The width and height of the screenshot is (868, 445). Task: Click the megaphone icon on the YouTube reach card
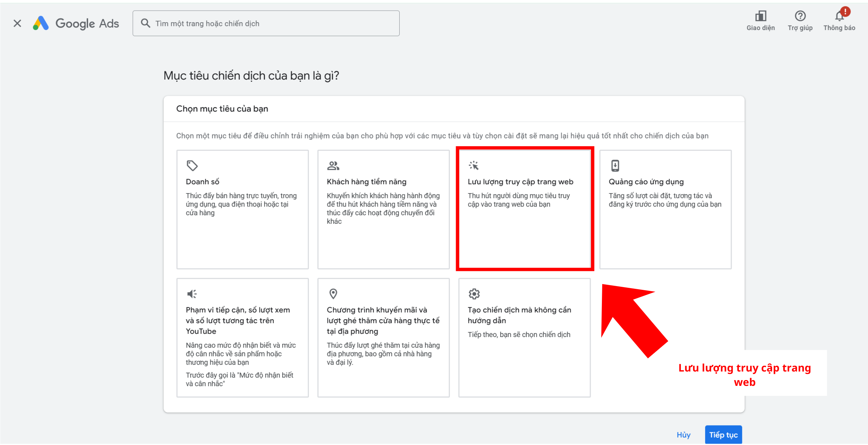(x=192, y=294)
